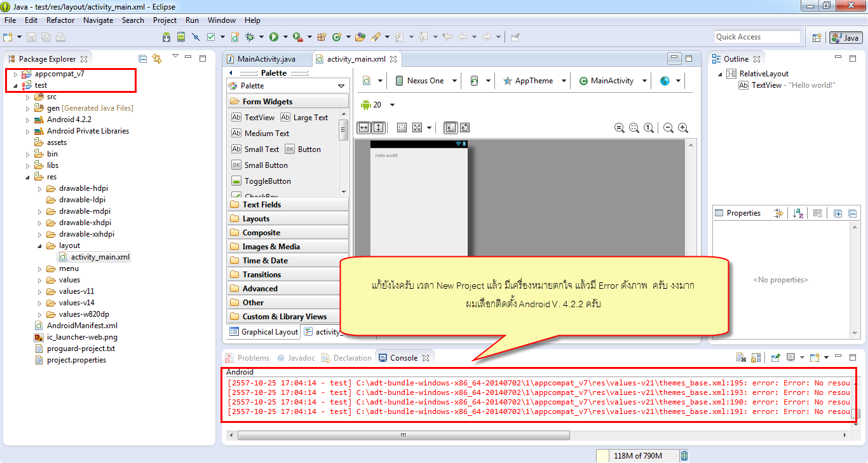
Task: Toggle Show Advanced Properties
Action: tap(778, 213)
